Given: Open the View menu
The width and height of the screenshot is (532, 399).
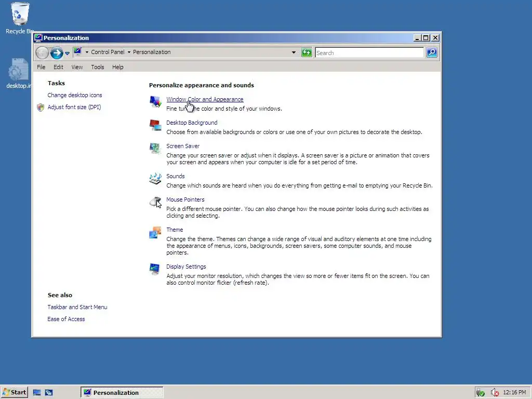Looking at the screenshot, I should (77, 67).
